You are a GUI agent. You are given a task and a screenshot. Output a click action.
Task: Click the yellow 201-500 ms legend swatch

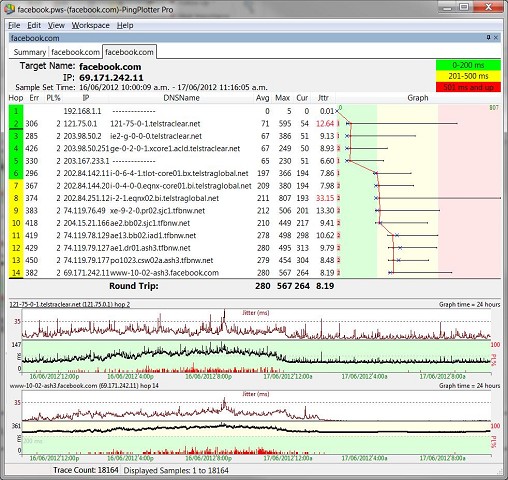[468, 76]
